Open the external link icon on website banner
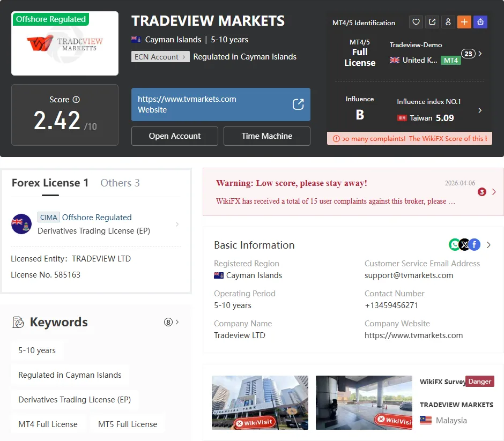This screenshot has height=441, width=504. [298, 104]
